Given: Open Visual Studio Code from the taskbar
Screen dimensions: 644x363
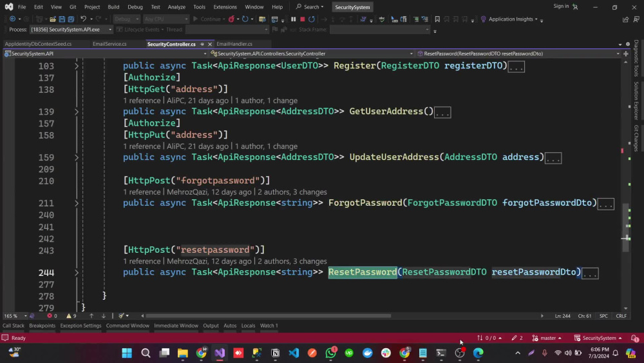Looking at the screenshot, I should pyautogui.click(x=294, y=353).
